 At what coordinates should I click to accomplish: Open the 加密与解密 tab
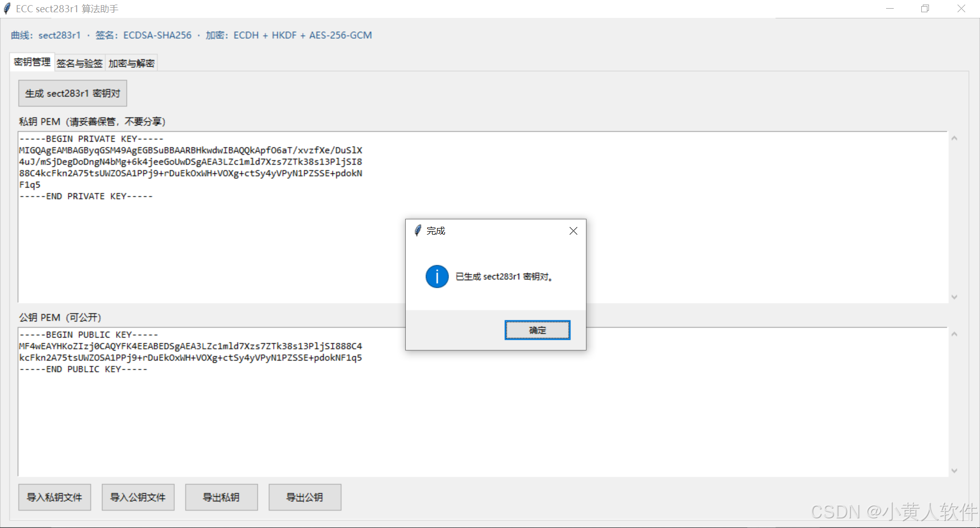[131, 63]
